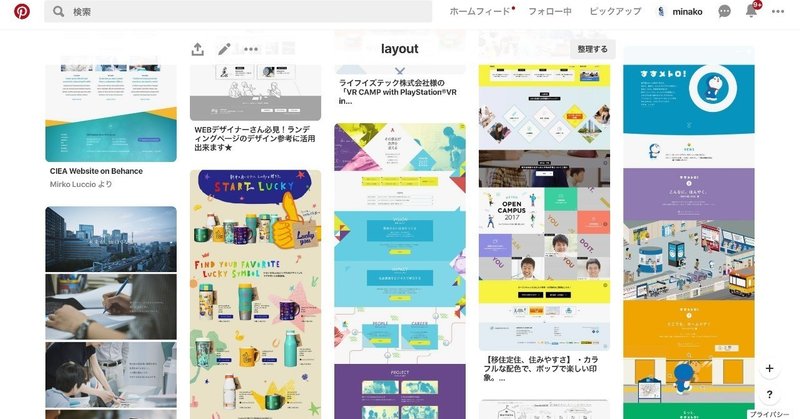Click the 【移住定住、住みやすさ】 description
The height and width of the screenshot is (419, 800).
[541, 368]
